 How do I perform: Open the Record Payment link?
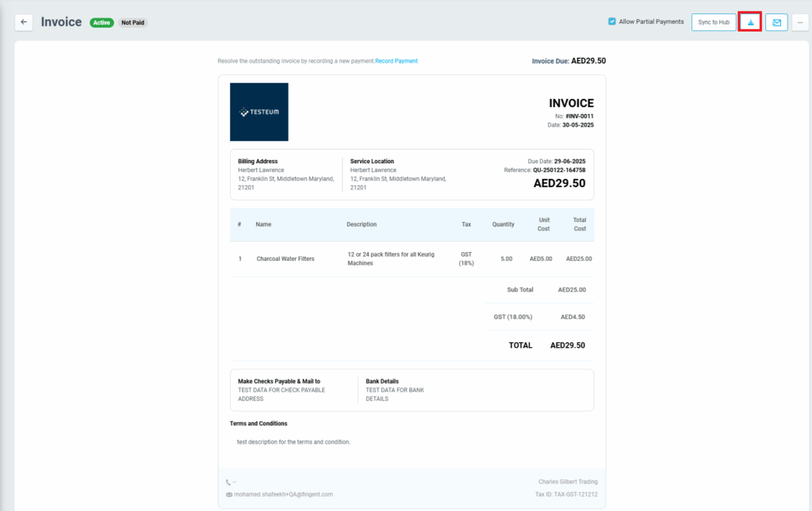click(396, 61)
